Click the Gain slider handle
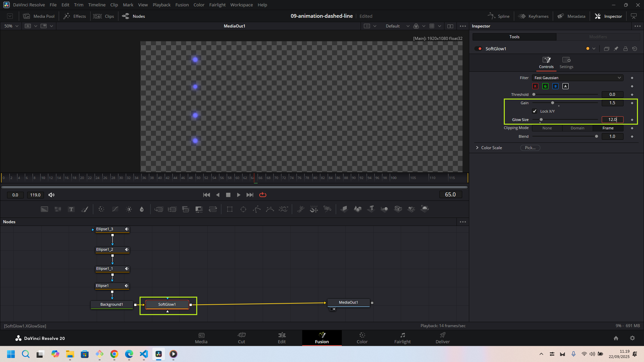 [x=552, y=103]
